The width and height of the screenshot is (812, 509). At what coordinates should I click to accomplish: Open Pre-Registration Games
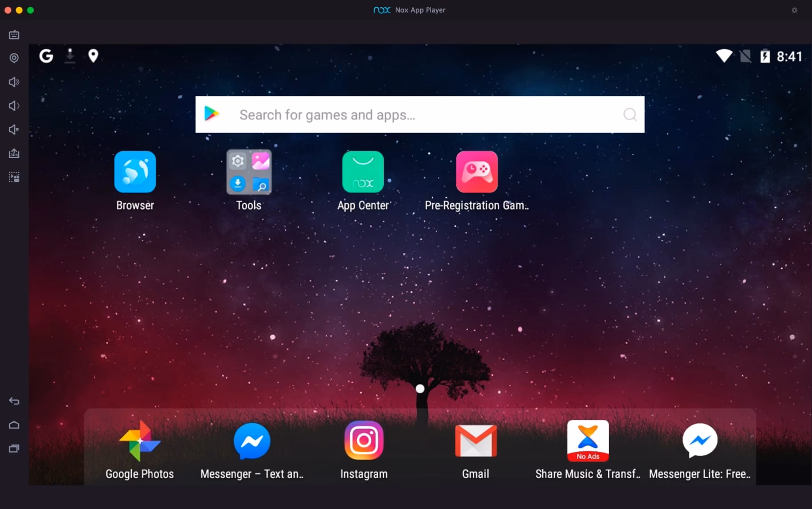point(477,171)
